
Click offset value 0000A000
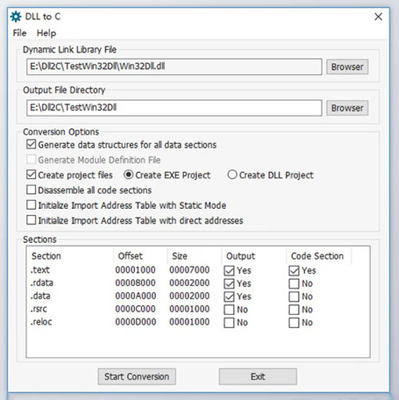pyautogui.click(x=135, y=296)
